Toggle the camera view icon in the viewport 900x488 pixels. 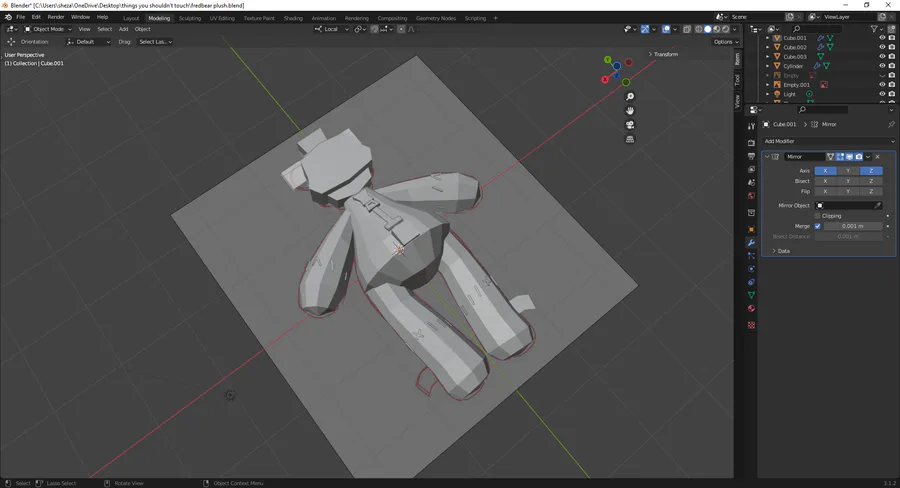pyautogui.click(x=630, y=125)
